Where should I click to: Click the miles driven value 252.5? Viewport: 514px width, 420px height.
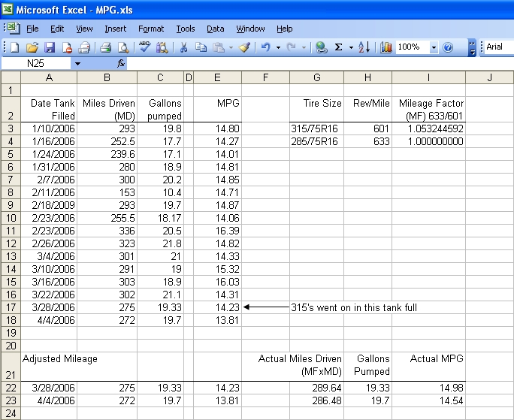(107, 142)
